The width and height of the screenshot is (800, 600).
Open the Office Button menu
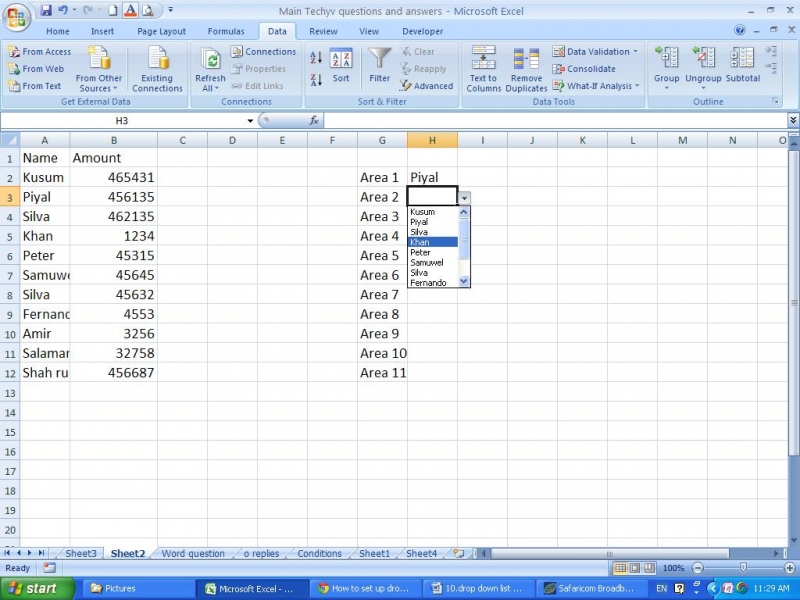[17, 17]
